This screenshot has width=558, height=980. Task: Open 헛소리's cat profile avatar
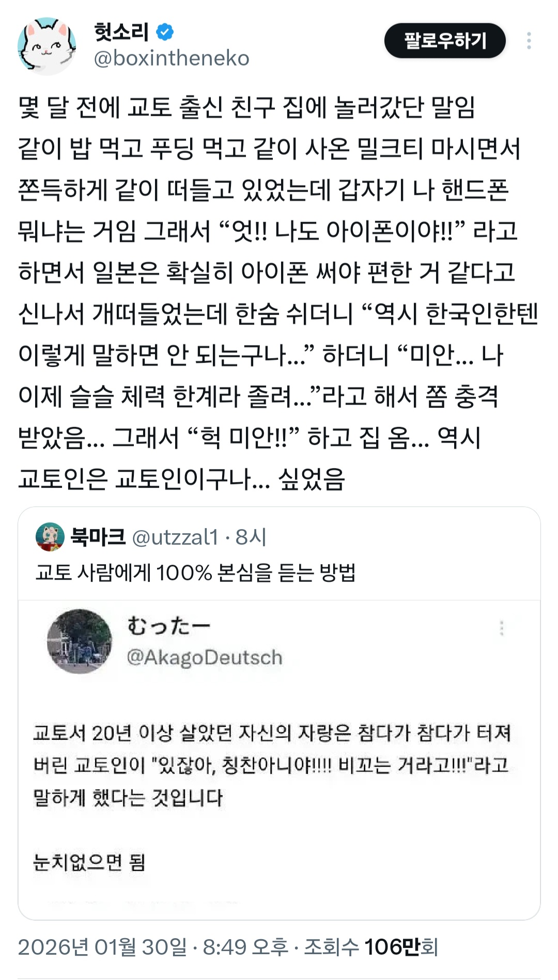(47, 45)
